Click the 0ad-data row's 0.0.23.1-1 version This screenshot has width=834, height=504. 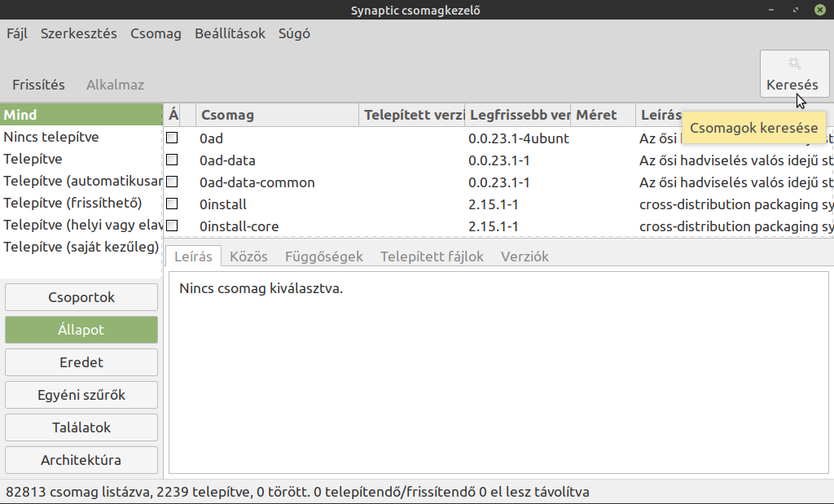point(499,160)
